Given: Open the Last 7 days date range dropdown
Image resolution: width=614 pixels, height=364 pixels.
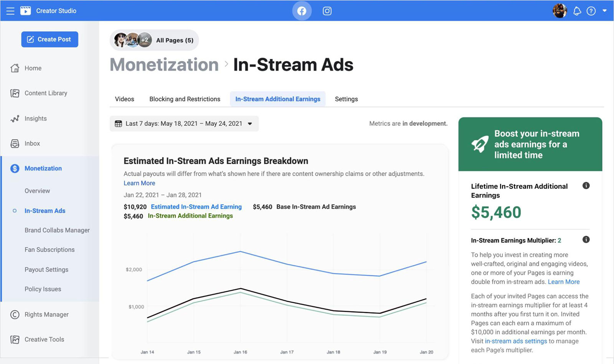Looking at the screenshot, I should (x=184, y=124).
